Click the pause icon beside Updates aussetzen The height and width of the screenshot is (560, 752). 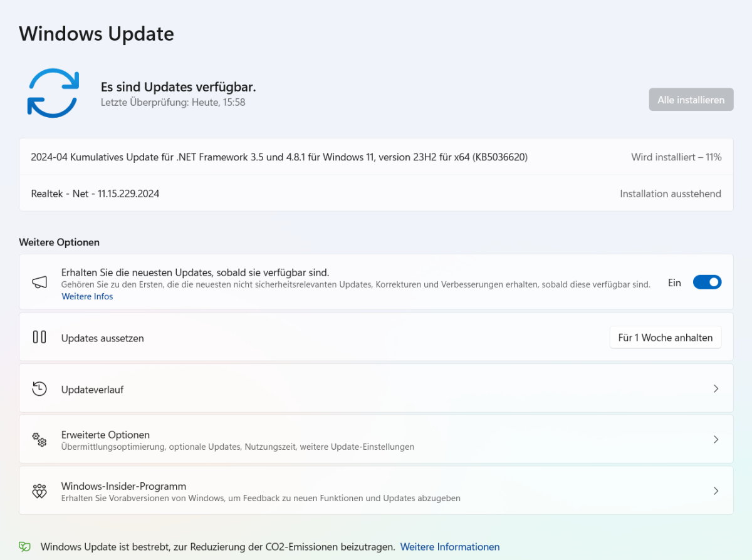click(x=39, y=337)
